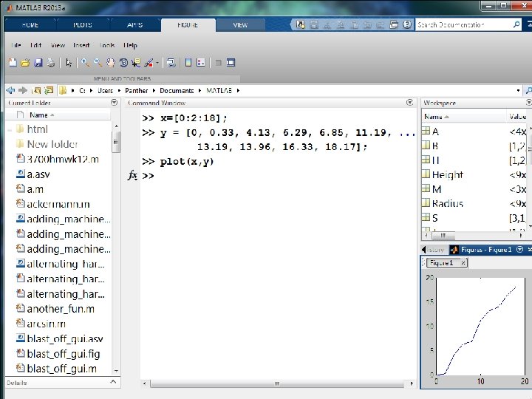Image resolution: width=532 pixels, height=399 pixels.
Task: Open the Figures panel actions dropdown
Action: [519, 250]
